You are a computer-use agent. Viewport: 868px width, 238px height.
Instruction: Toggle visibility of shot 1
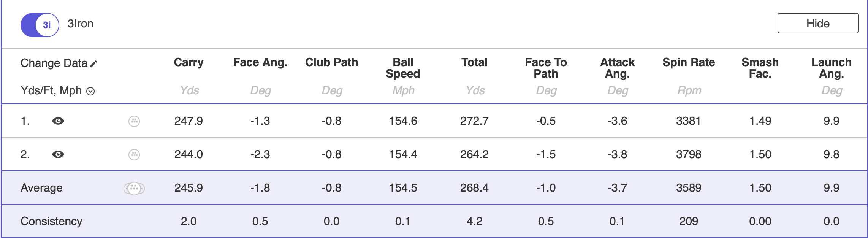coord(58,121)
